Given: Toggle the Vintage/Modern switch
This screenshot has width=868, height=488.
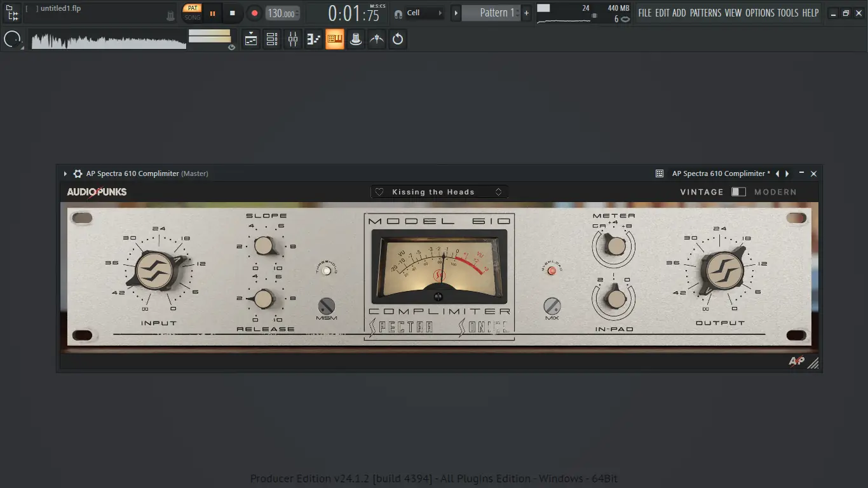Looking at the screenshot, I should pos(738,192).
